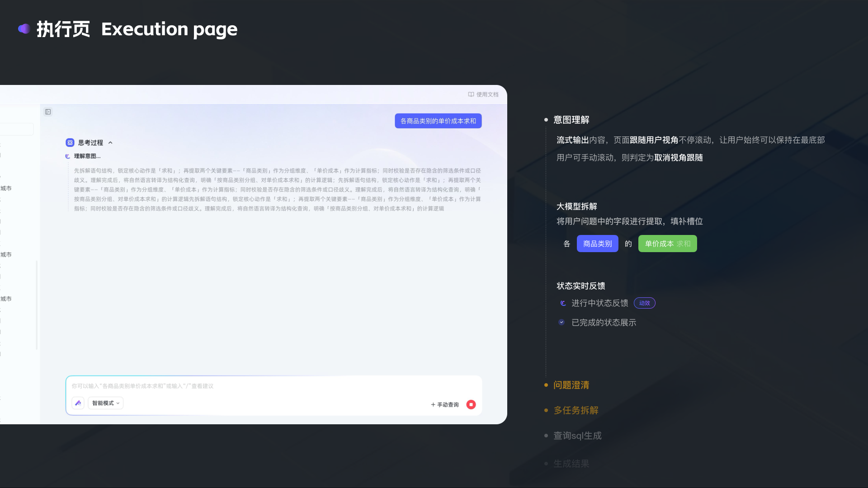The image size is (868, 488).
Task: Click the 动效 badge
Action: click(644, 303)
